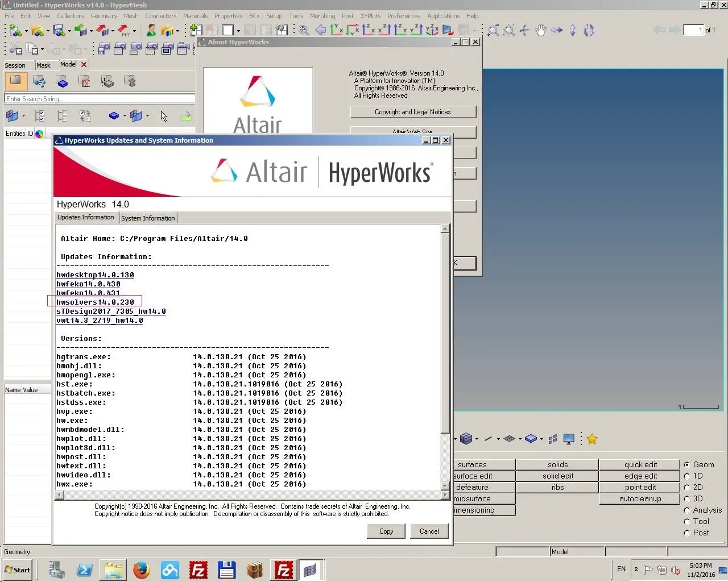The image size is (728, 582).
Task: Select the 1D page radio button
Action: (687, 476)
